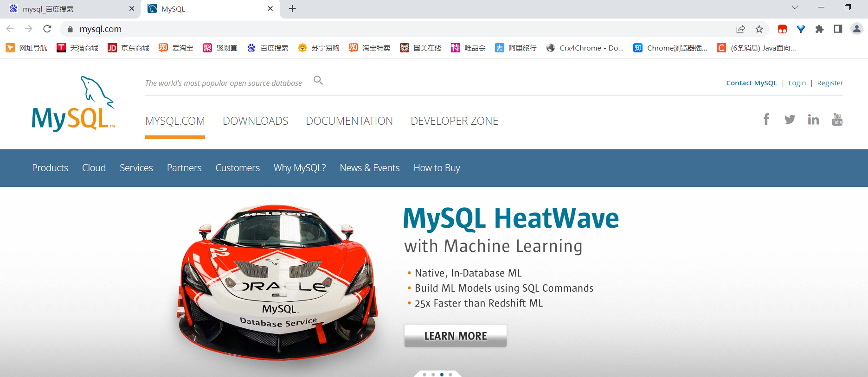Open 百度搜索 bookmark

pos(268,48)
